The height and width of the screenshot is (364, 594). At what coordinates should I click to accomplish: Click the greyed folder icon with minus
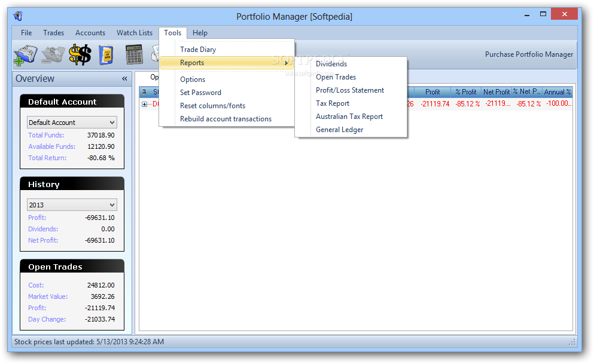coord(53,55)
